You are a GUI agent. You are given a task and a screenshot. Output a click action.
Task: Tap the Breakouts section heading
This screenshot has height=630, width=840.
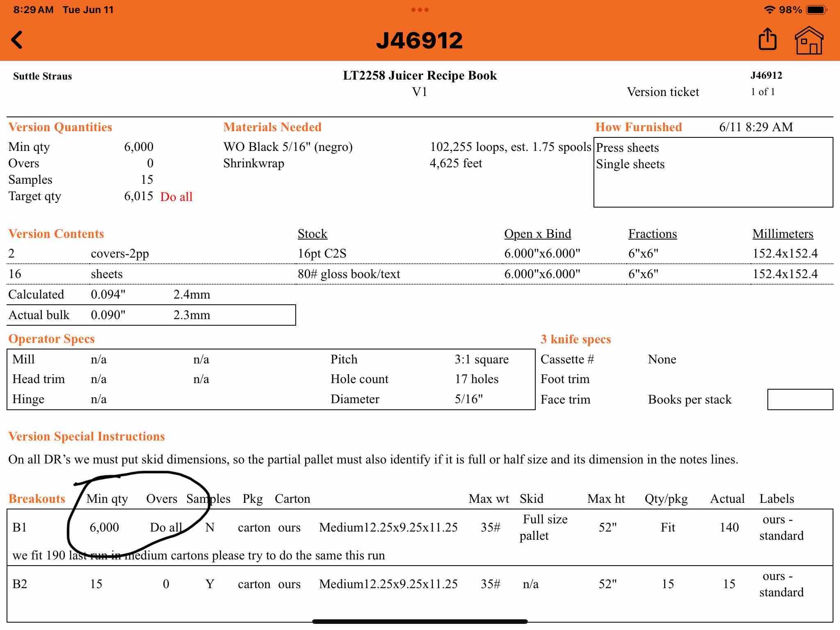pos(37,499)
